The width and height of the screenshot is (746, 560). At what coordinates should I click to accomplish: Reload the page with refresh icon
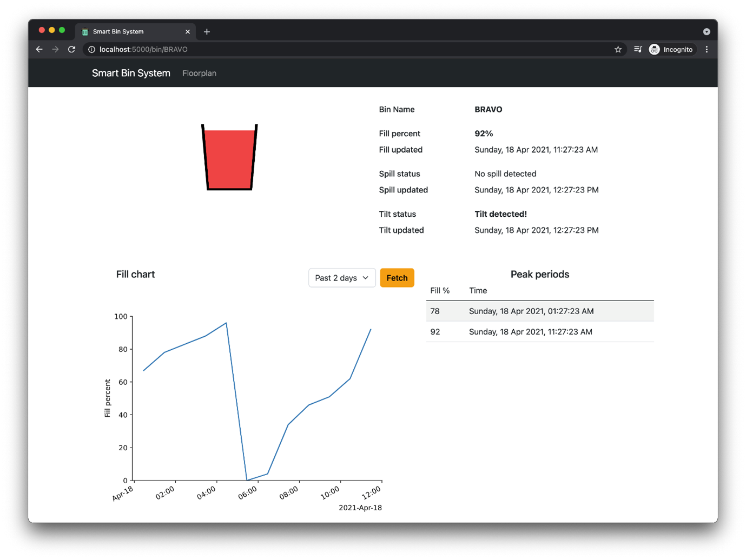[x=71, y=49]
